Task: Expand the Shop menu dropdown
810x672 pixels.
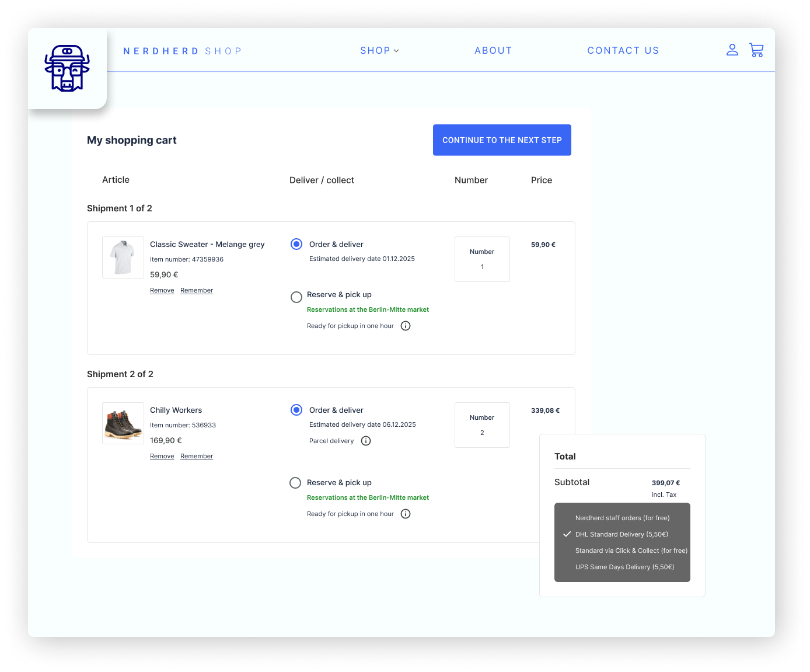Action: [379, 51]
